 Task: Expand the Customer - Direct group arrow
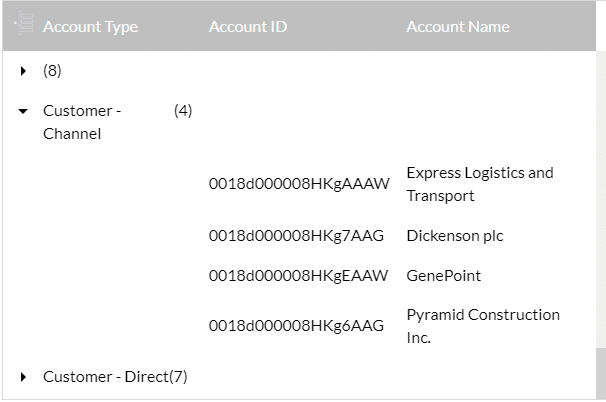coord(23,377)
